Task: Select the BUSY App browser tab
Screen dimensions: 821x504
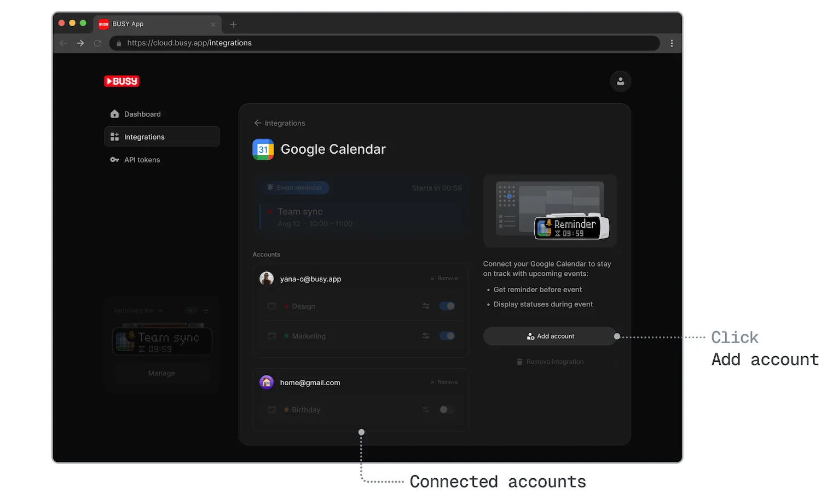Action: click(x=158, y=24)
